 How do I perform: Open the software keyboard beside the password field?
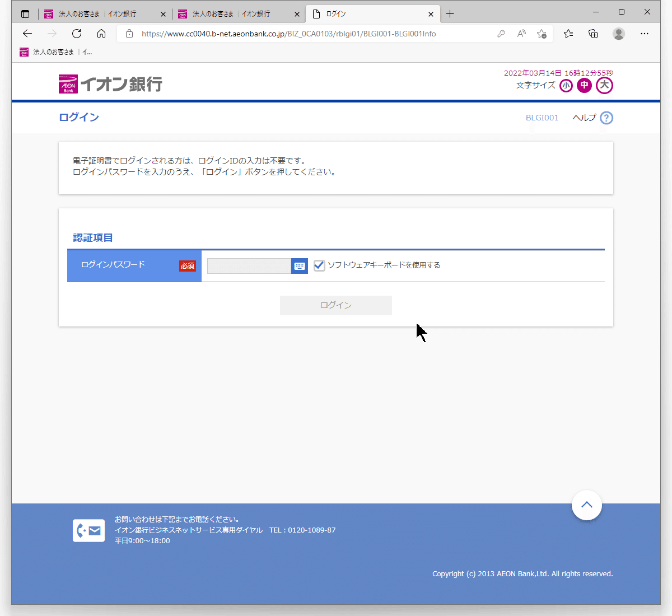click(x=299, y=265)
